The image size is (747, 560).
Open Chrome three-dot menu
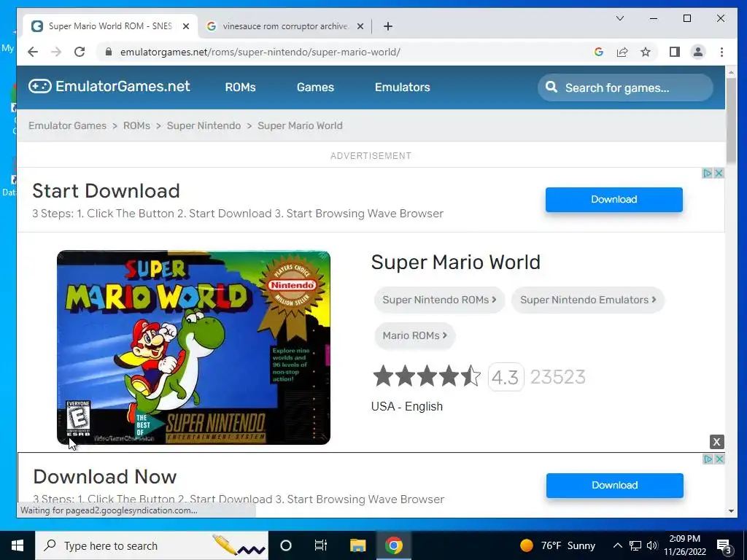click(x=721, y=52)
